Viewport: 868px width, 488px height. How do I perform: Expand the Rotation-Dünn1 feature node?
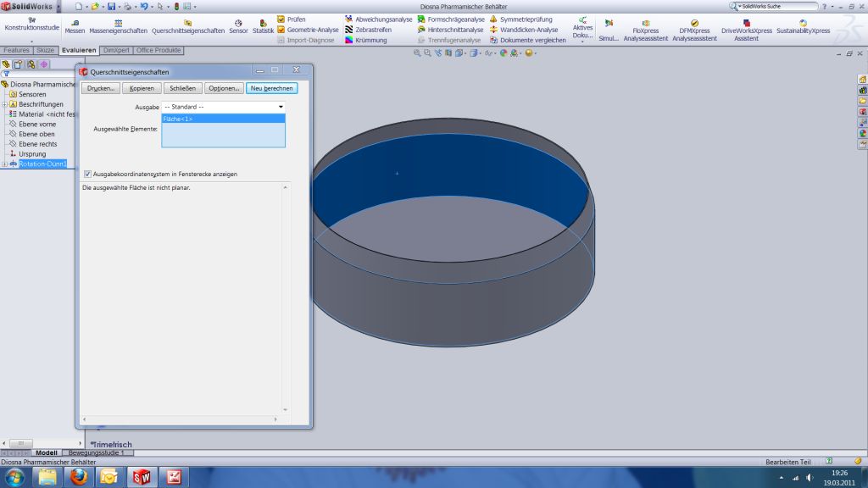4,164
